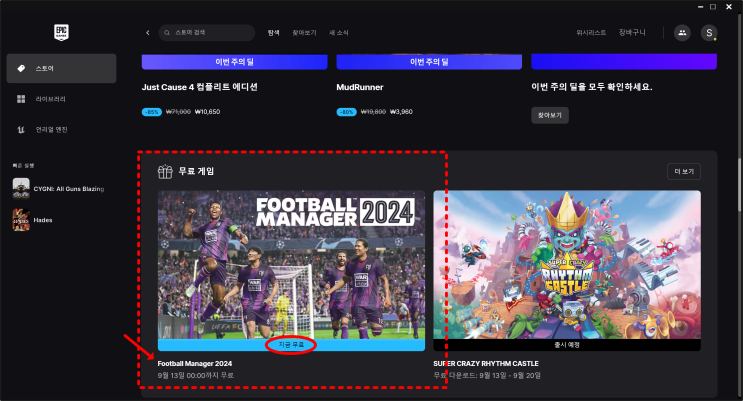The height and width of the screenshot is (401, 743).
Task: Open the Store tag icon in sidebar
Action: (21, 68)
